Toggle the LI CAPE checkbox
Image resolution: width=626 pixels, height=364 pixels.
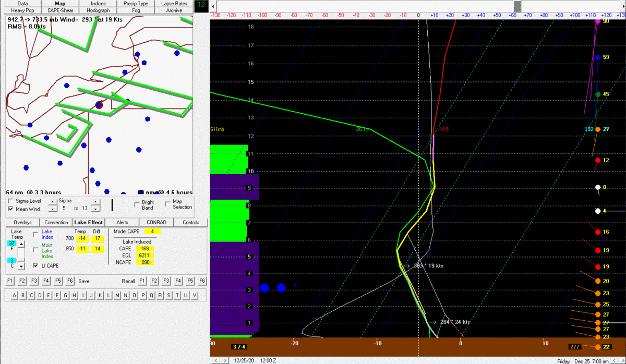[35, 265]
